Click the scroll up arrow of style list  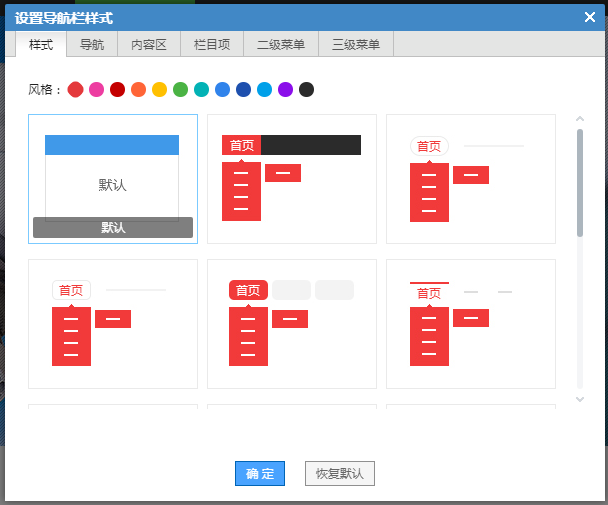click(580, 119)
